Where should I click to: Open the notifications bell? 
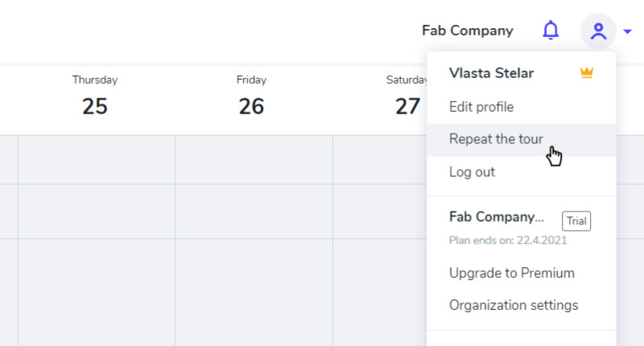point(551,31)
